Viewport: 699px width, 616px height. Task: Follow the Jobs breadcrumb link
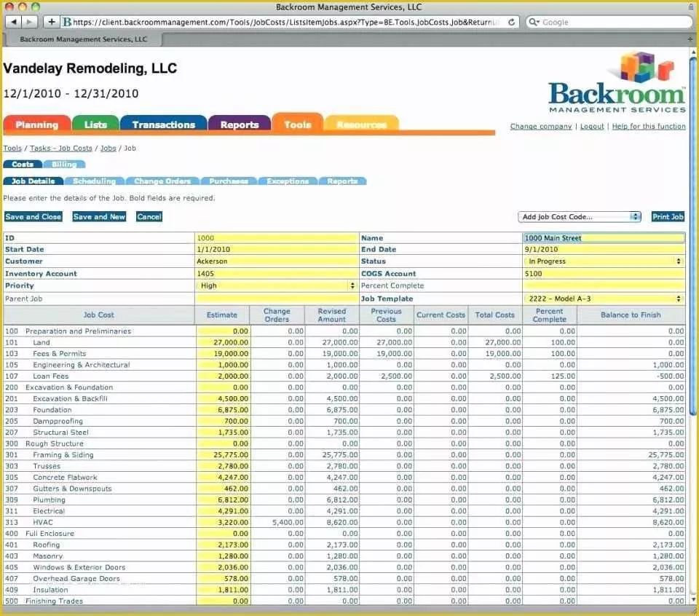point(108,148)
